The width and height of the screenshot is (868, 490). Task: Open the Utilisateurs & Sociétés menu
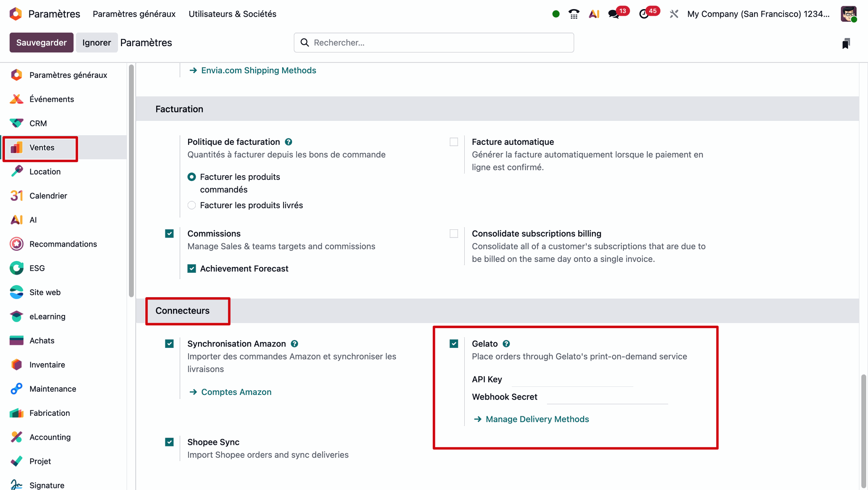pyautogui.click(x=232, y=14)
